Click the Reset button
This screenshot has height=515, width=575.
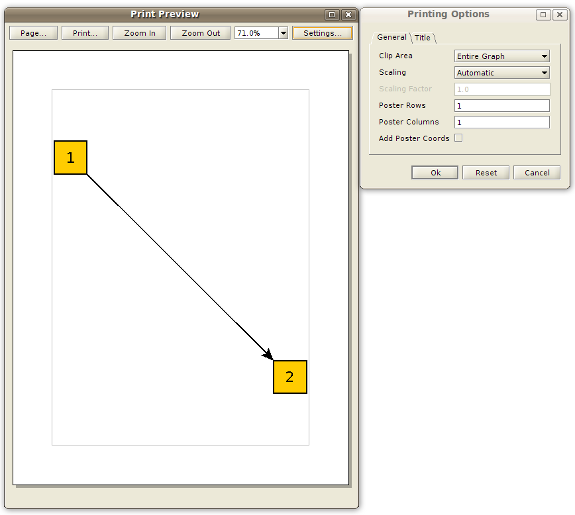(486, 172)
